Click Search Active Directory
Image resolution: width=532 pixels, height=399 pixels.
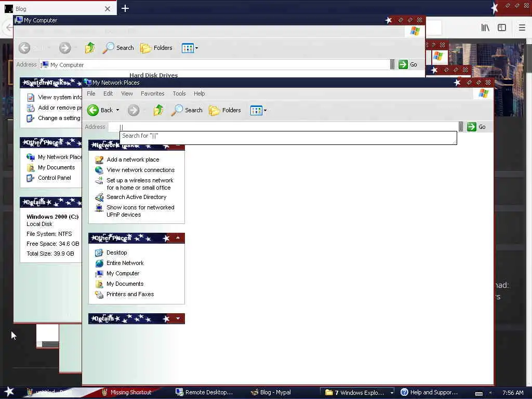137,197
